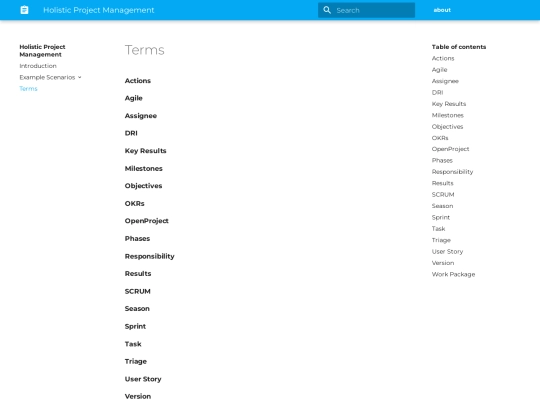Viewport: 540px width, 405px height.
Task: Jump to Actions in table of contents
Action: tap(443, 58)
